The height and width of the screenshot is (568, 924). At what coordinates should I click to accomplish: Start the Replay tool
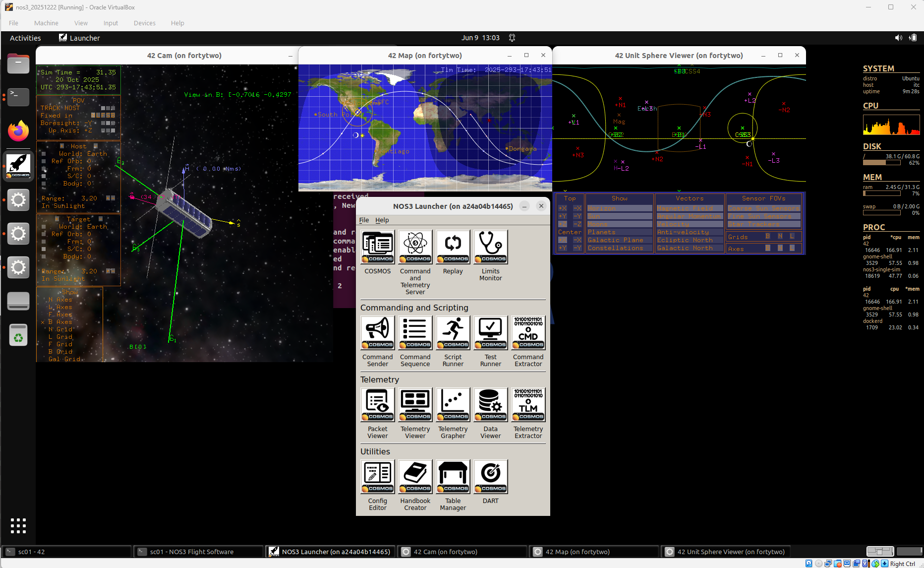[x=453, y=247]
